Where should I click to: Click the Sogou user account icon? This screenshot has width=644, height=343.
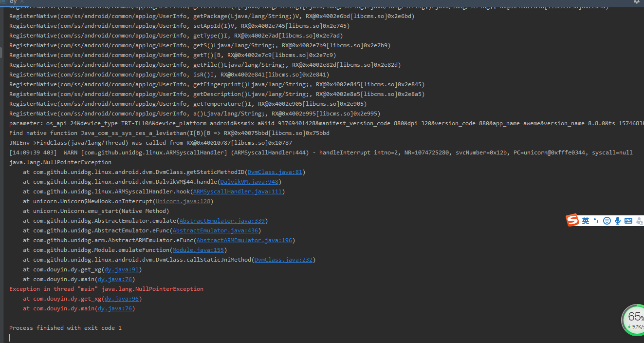click(x=640, y=221)
